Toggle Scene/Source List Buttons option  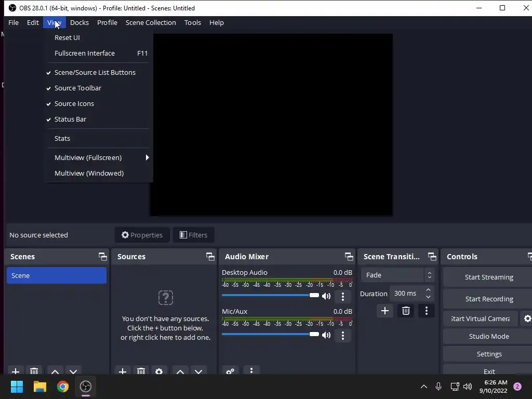point(99,72)
